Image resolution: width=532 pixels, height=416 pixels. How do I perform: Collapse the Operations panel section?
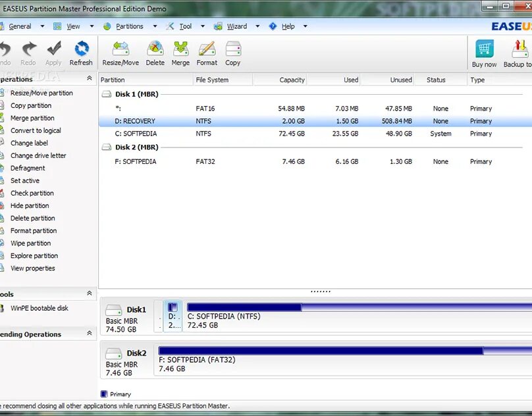click(x=90, y=78)
